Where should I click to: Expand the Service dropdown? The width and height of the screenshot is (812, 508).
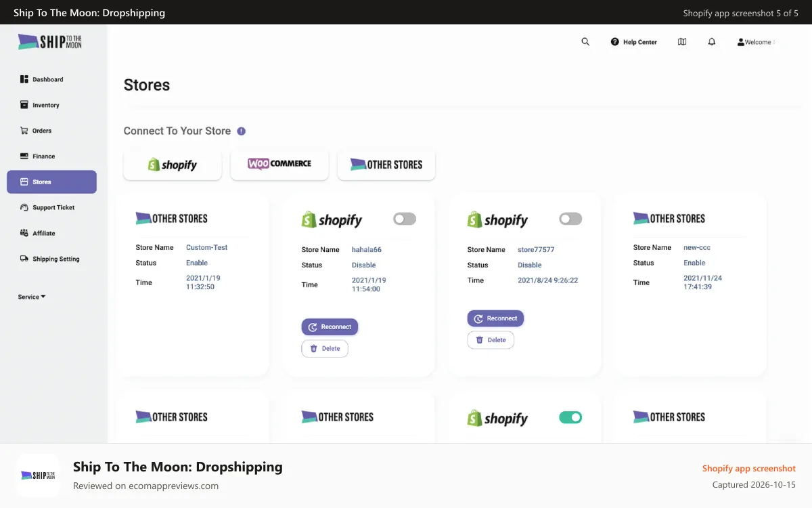pyautogui.click(x=32, y=297)
